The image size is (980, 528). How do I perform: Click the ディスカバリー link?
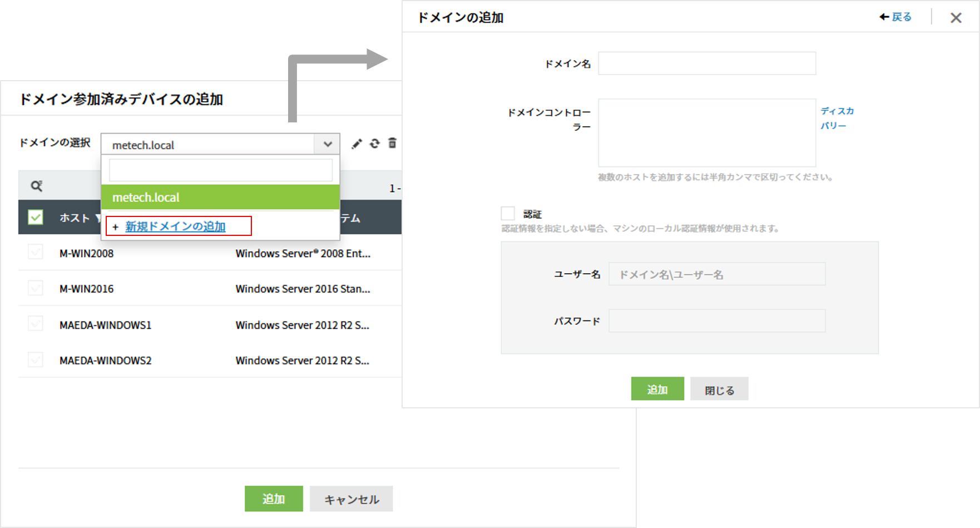coord(837,119)
